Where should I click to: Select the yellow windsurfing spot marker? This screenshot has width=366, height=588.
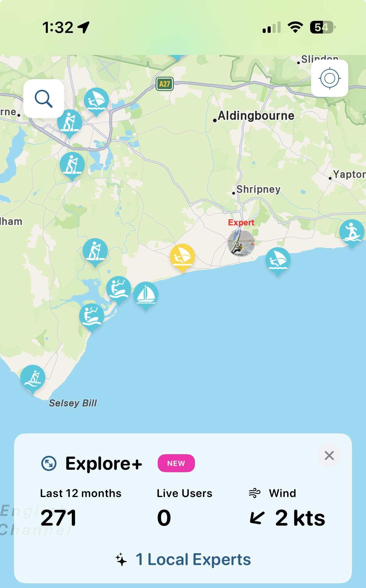pyautogui.click(x=182, y=258)
